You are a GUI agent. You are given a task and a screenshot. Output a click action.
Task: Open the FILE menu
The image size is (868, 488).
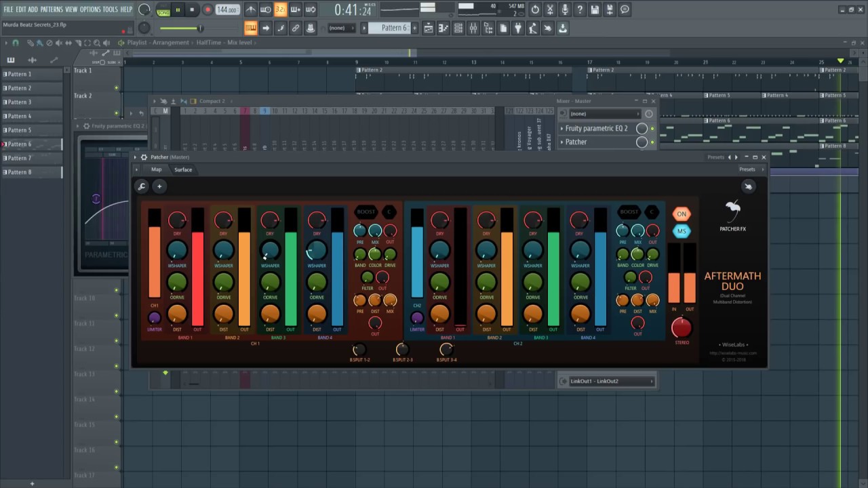pyautogui.click(x=8, y=9)
